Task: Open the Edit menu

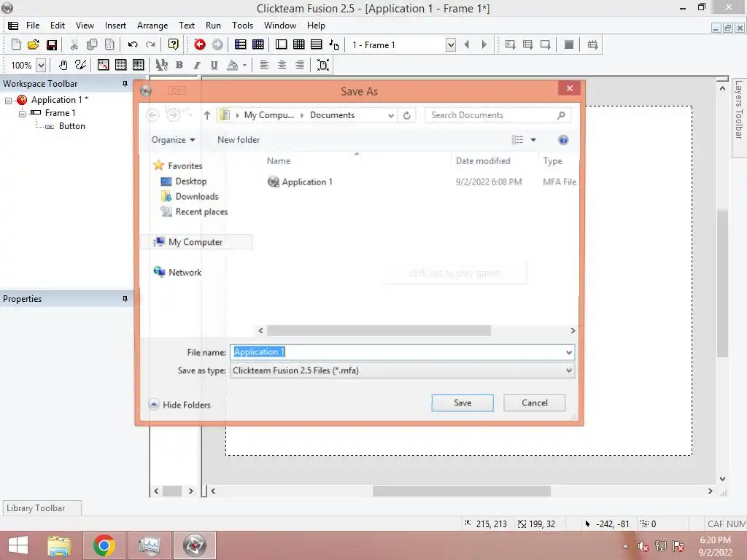Action: [58, 26]
